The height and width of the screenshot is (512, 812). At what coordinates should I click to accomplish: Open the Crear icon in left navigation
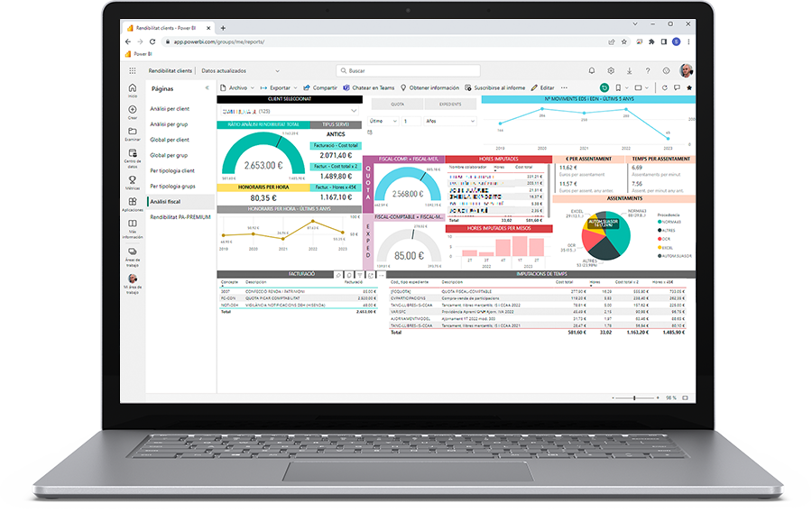pos(133,111)
